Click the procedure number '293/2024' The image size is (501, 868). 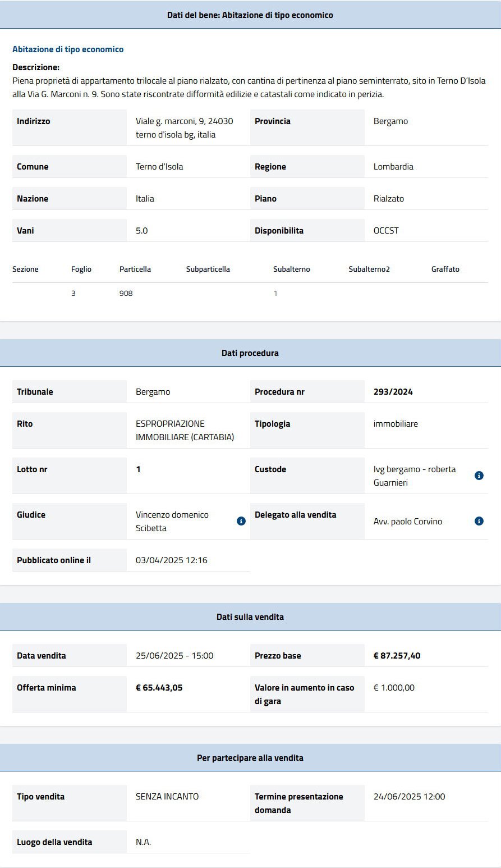pos(393,392)
